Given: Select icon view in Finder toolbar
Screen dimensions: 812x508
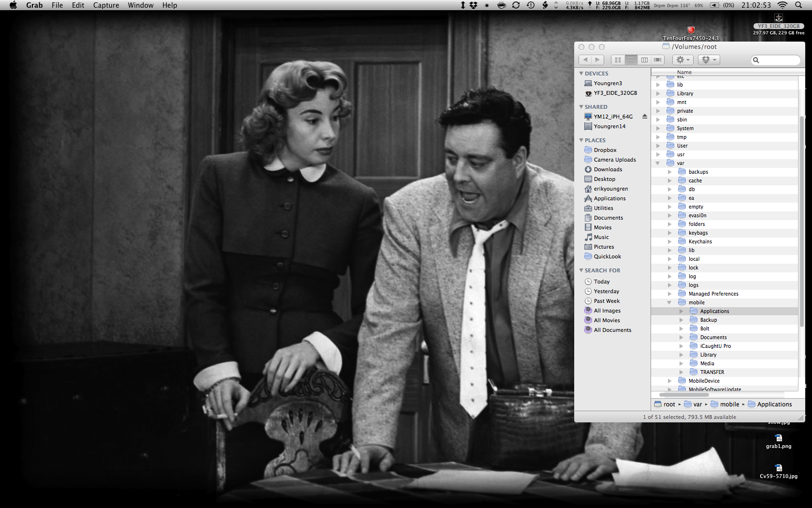Looking at the screenshot, I should tap(618, 60).
